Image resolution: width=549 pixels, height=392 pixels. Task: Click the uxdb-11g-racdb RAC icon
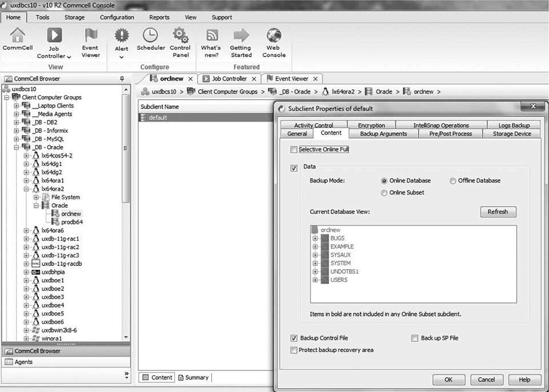coord(36,264)
